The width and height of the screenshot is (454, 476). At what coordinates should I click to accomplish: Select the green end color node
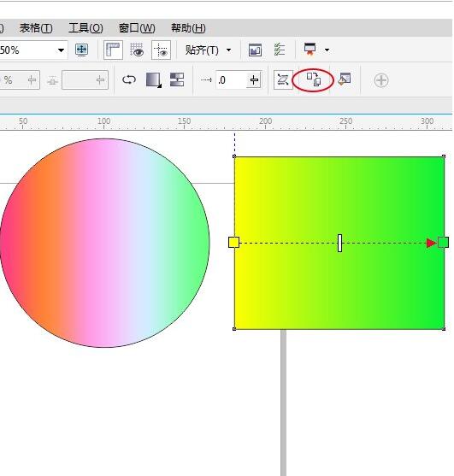[443, 243]
